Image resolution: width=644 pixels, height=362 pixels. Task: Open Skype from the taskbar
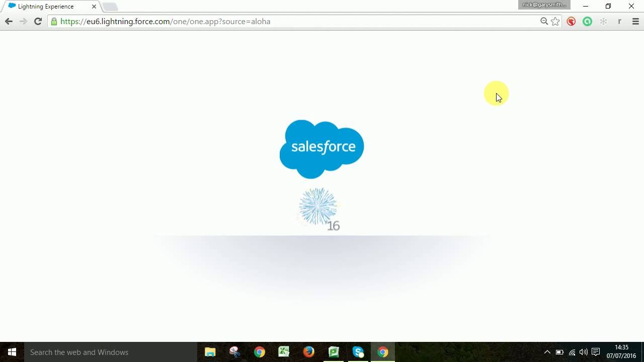[x=358, y=352]
